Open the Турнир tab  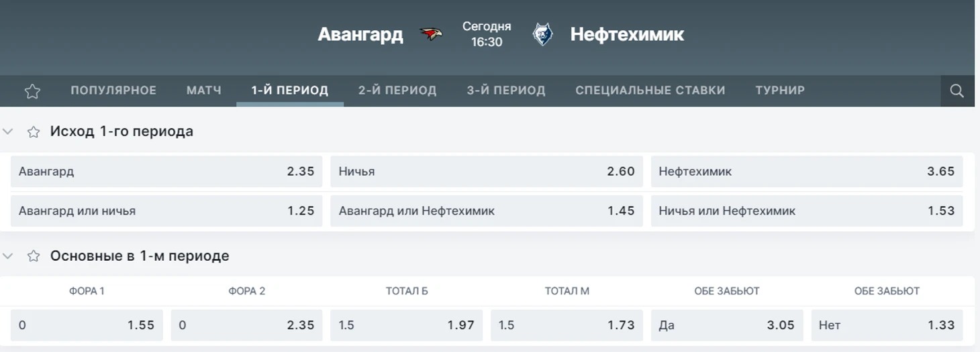click(x=780, y=91)
